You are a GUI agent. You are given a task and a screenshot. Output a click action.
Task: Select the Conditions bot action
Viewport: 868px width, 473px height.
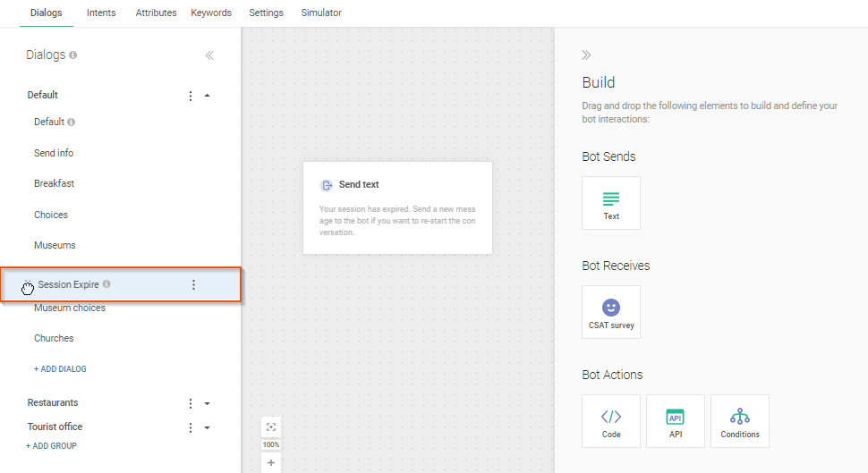tap(739, 421)
